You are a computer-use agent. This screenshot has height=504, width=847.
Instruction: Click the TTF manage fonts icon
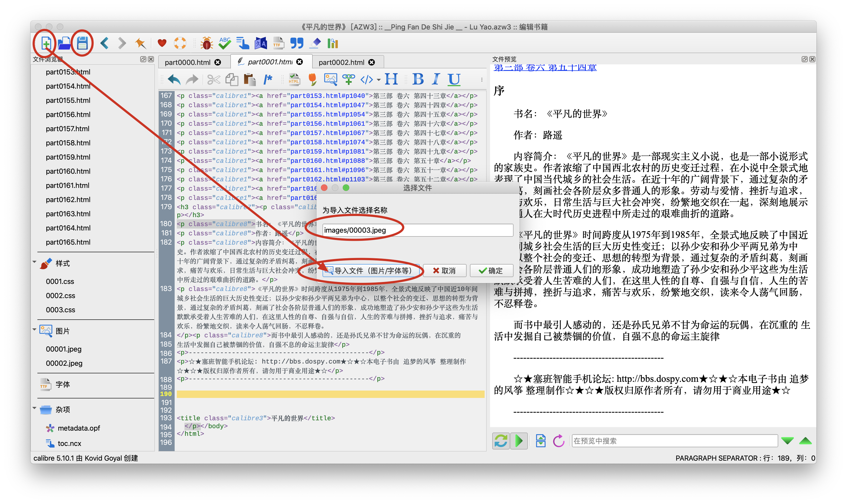point(279,43)
